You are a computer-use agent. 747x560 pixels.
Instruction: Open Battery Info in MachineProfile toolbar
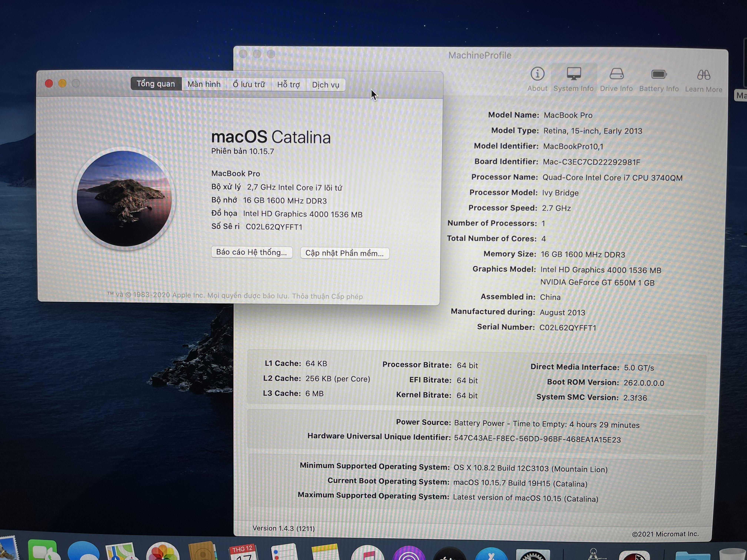point(659,80)
